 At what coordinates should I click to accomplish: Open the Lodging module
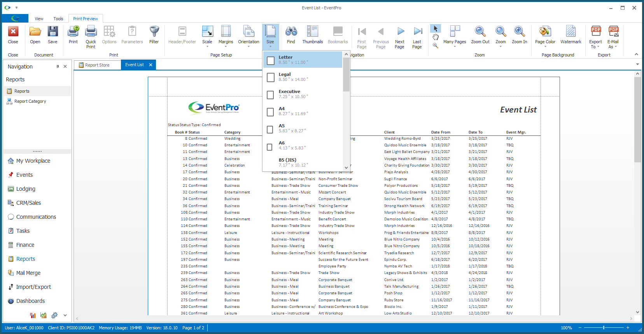(26, 189)
